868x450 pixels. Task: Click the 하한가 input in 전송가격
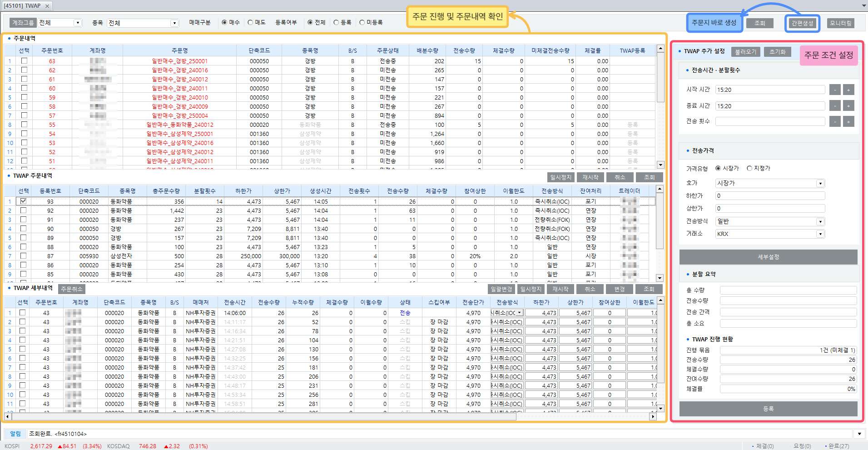(770, 196)
